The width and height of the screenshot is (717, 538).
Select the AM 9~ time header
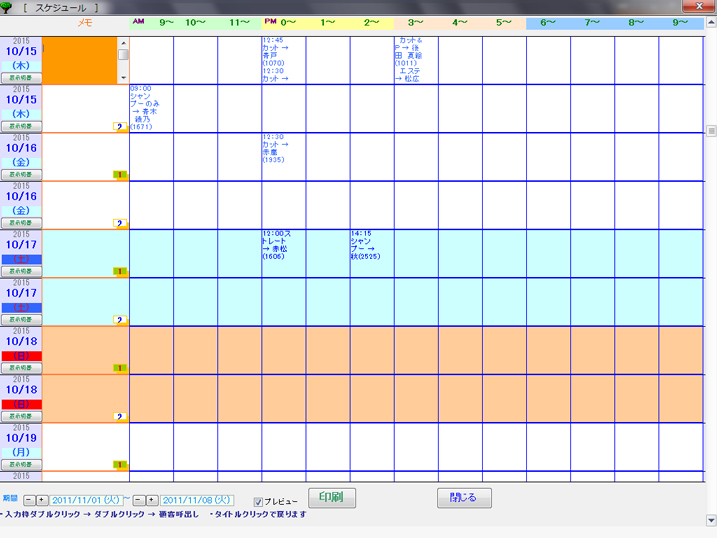(x=152, y=23)
